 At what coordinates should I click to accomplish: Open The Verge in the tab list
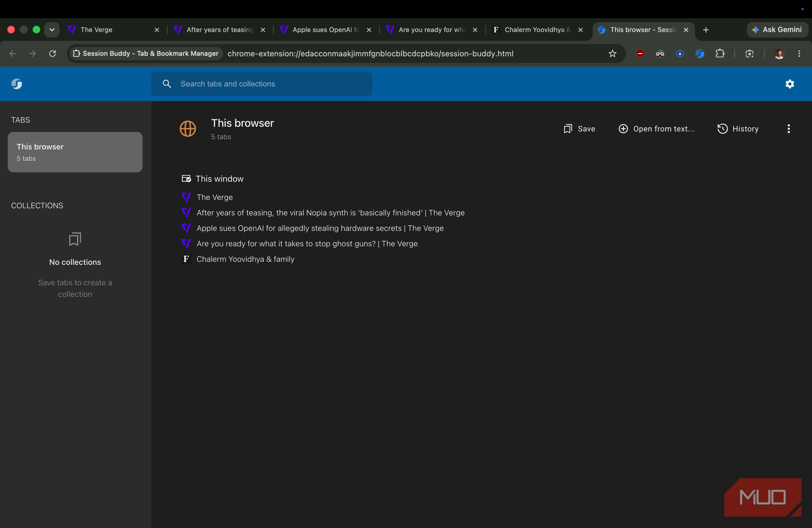215,197
